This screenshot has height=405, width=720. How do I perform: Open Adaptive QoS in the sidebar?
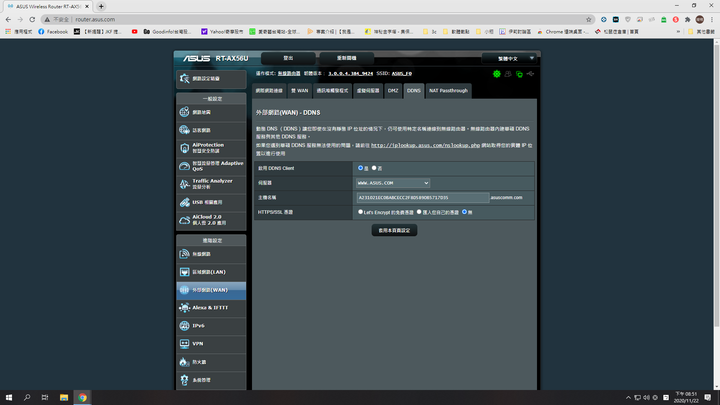pyautogui.click(x=211, y=166)
